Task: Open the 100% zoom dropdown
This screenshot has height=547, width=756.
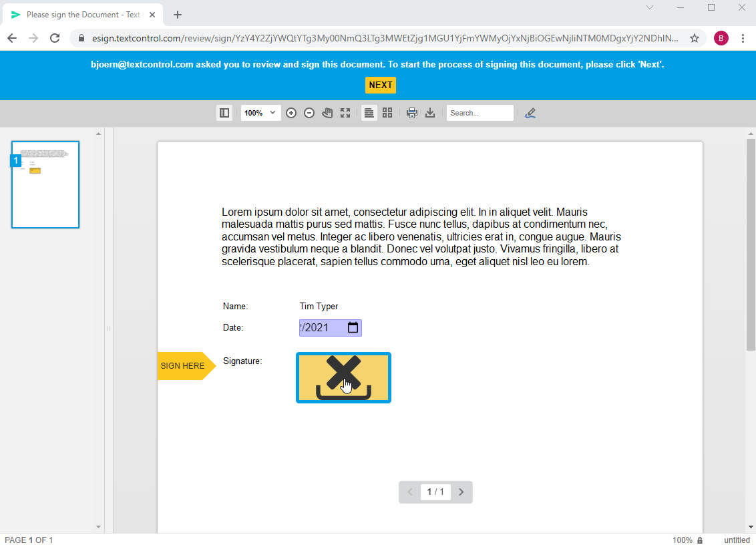Action: (260, 113)
